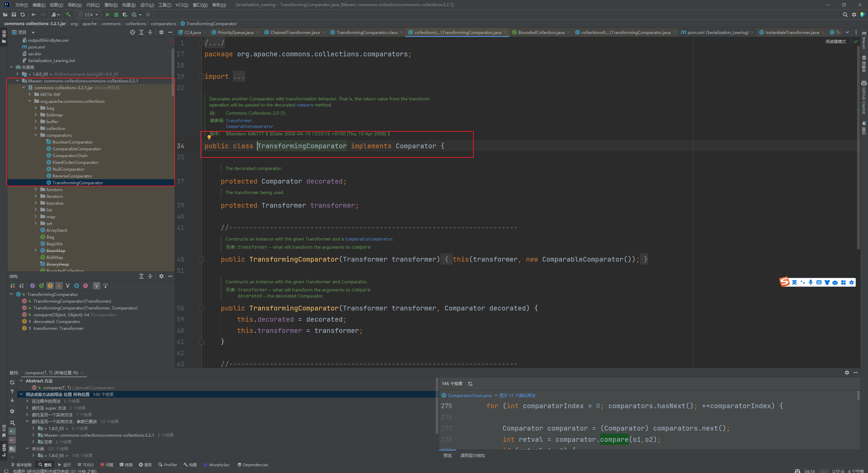Image resolution: width=868 pixels, height=473 pixels.
Task: Open Search Everywhere using the magnifier icon at top right
Action: tap(845, 15)
